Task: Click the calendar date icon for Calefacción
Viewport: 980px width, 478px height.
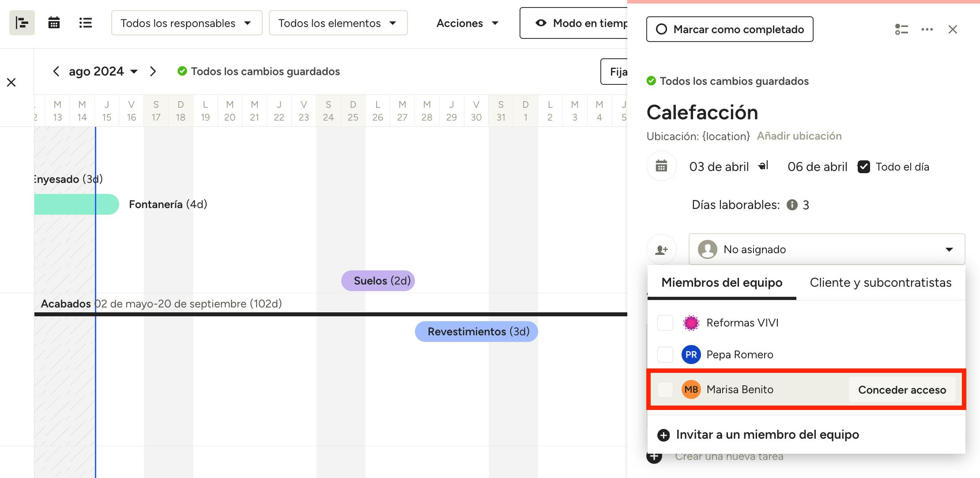Action: (661, 166)
